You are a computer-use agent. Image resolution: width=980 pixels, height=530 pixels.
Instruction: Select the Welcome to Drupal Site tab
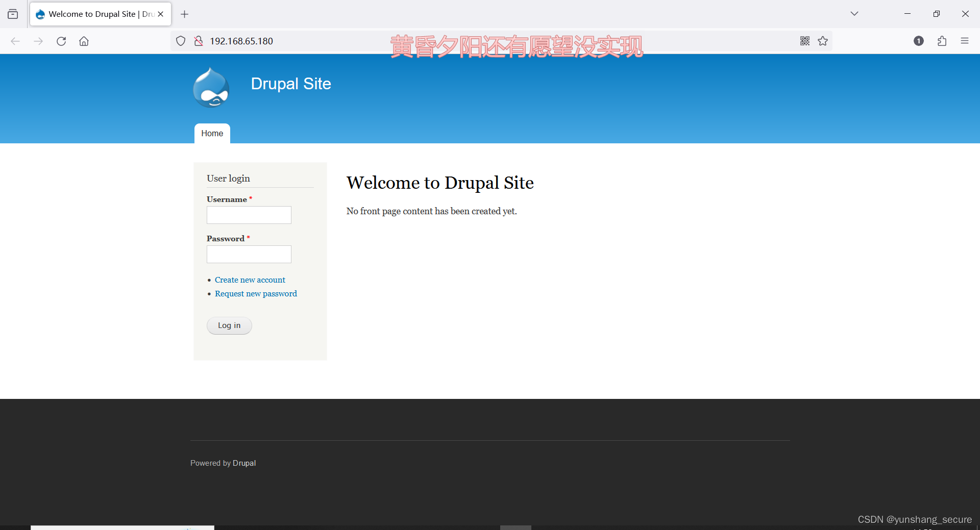click(101, 14)
